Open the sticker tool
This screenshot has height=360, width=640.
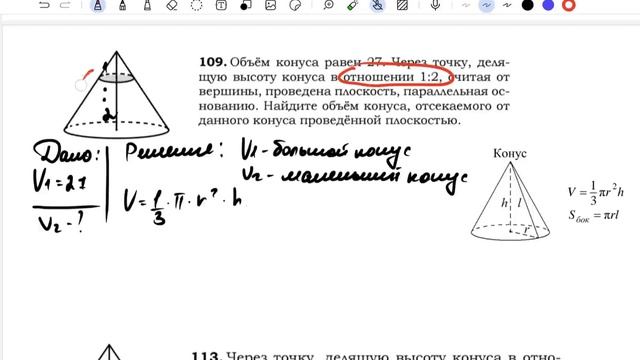click(x=295, y=5)
